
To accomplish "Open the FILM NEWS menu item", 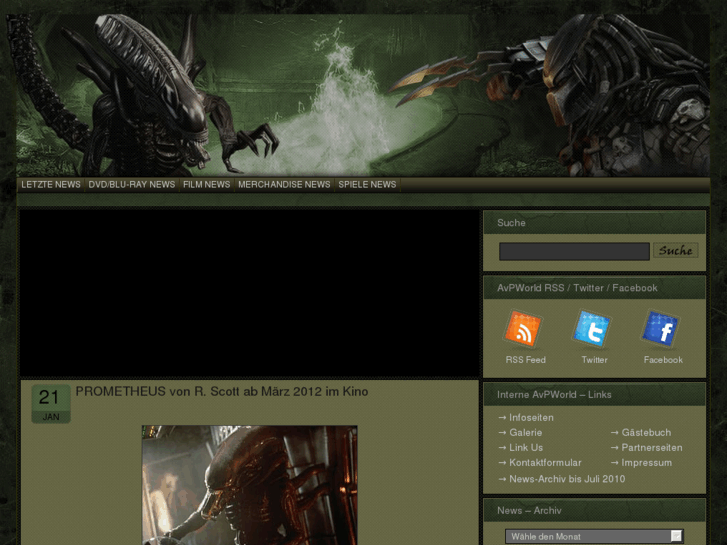I will click(207, 185).
